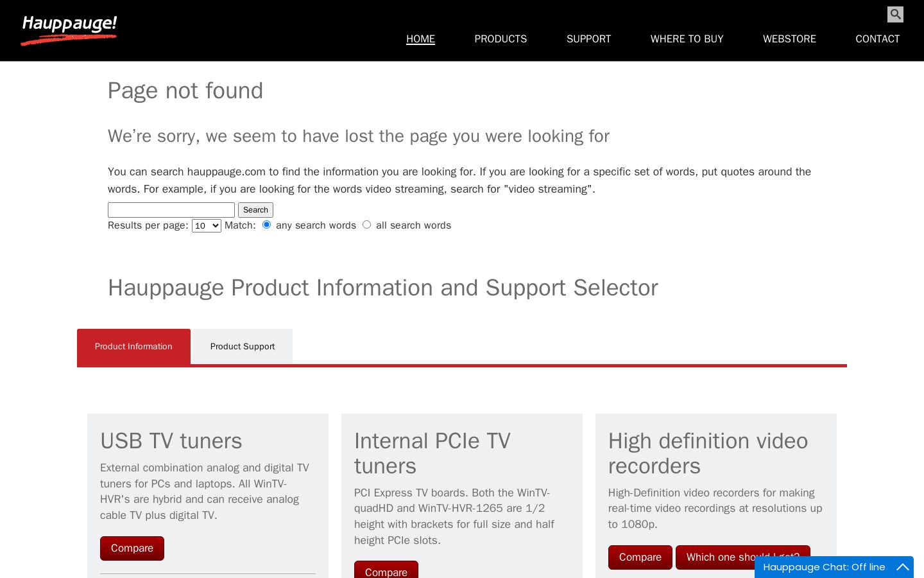Expand the Hauppauge chat widget arrow icon
924x578 pixels.
903,567
